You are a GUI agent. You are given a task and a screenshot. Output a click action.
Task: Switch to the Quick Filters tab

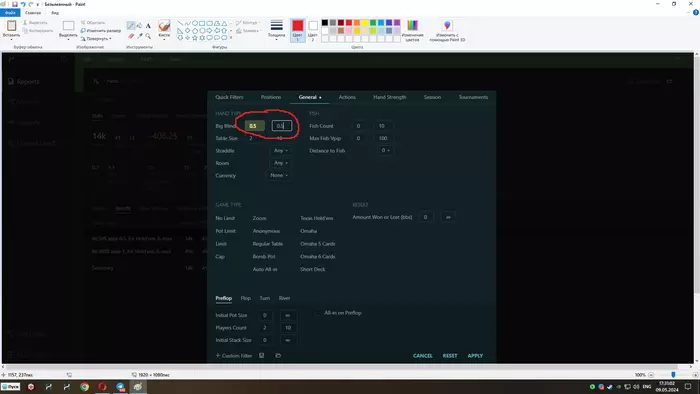pos(229,97)
